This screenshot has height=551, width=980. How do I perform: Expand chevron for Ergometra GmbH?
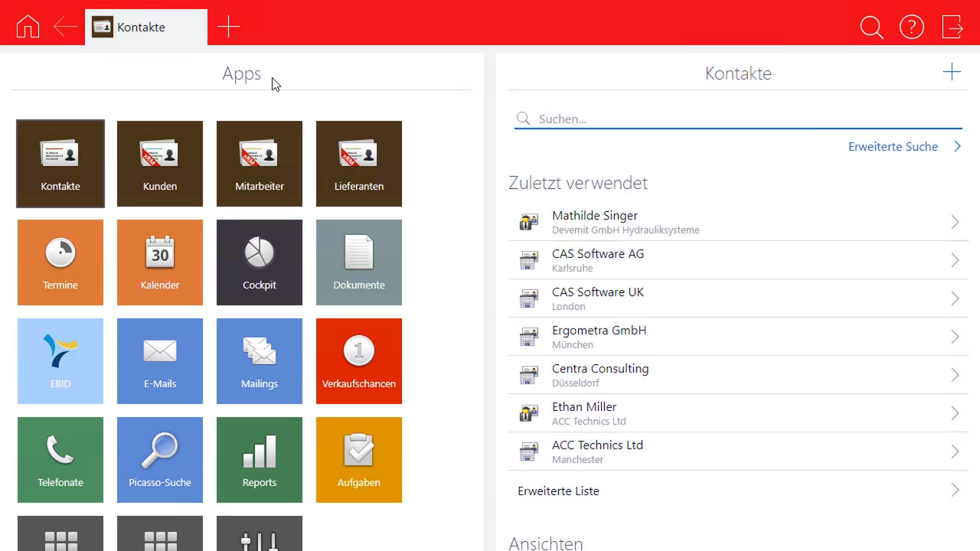(x=955, y=337)
